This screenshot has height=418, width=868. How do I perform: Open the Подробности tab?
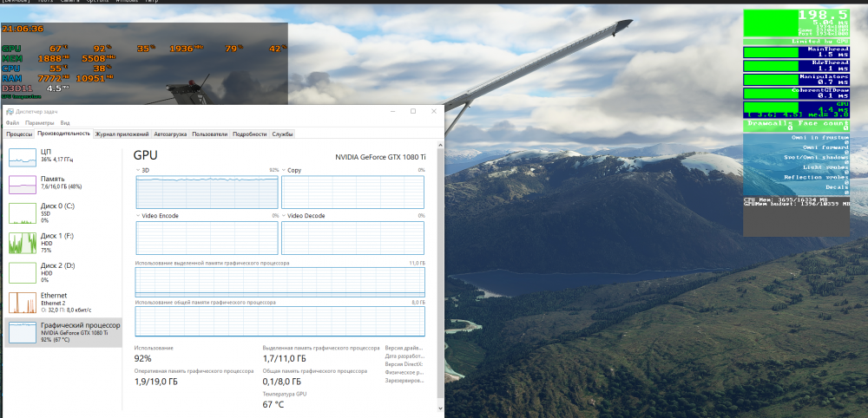tap(250, 134)
